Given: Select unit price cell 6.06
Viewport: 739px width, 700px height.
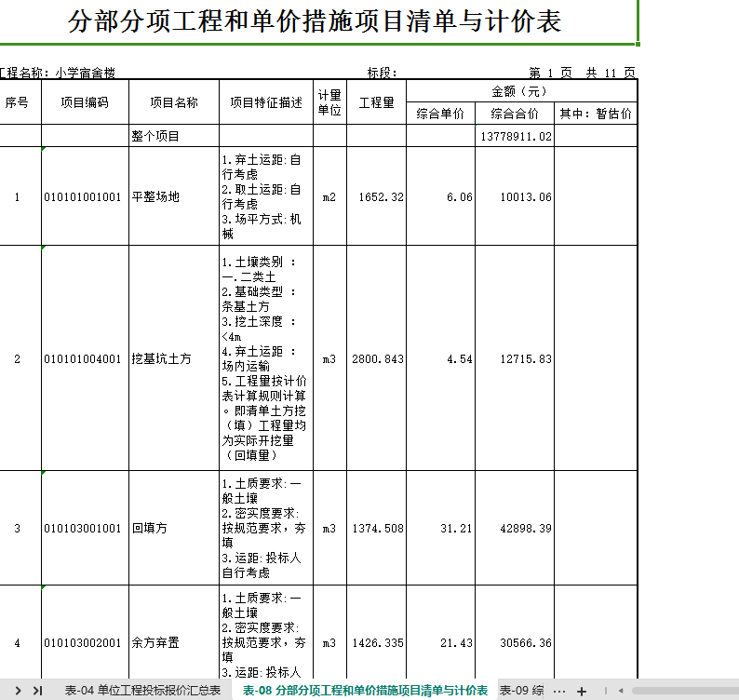Looking at the screenshot, I should (x=440, y=196).
